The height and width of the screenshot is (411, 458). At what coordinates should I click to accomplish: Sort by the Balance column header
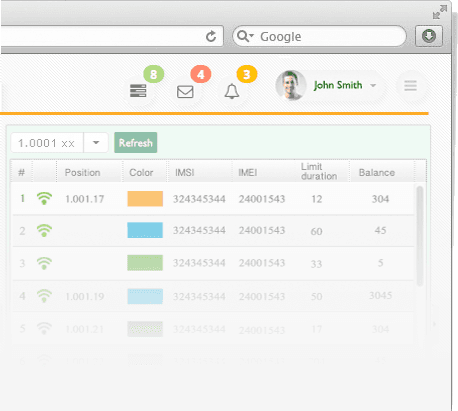tap(377, 172)
